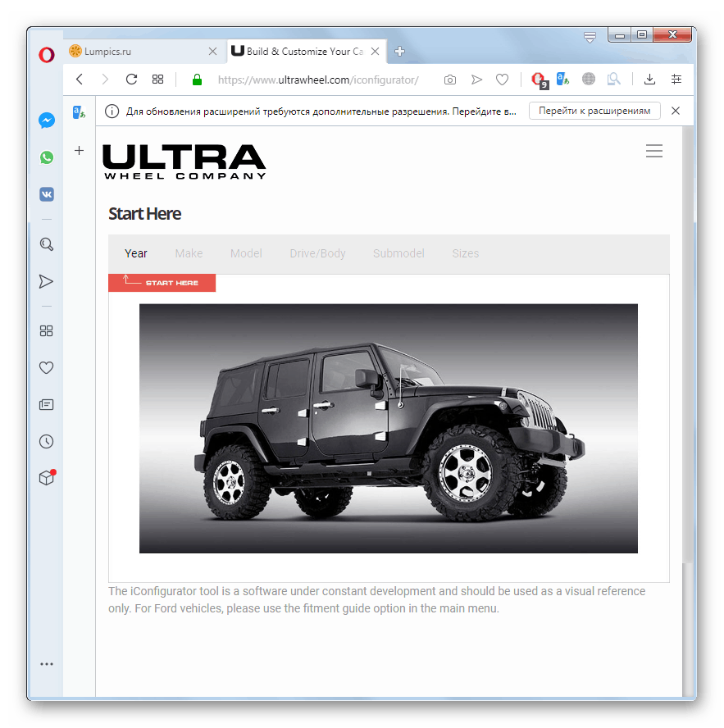The height and width of the screenshot is (728, 724).
Task: Capture page snapshot with the camera icon
Action: [x=449, y=80]
